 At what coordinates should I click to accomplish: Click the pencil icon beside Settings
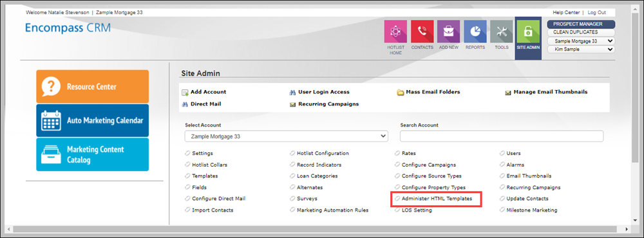click(187, 154)
